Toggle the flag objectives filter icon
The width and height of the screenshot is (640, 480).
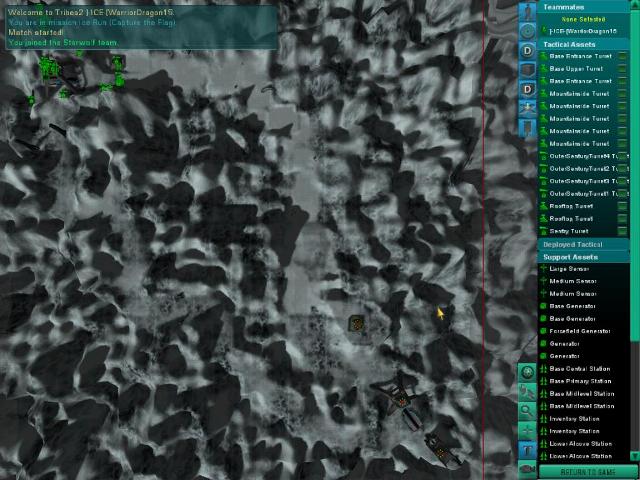point(527,127)
